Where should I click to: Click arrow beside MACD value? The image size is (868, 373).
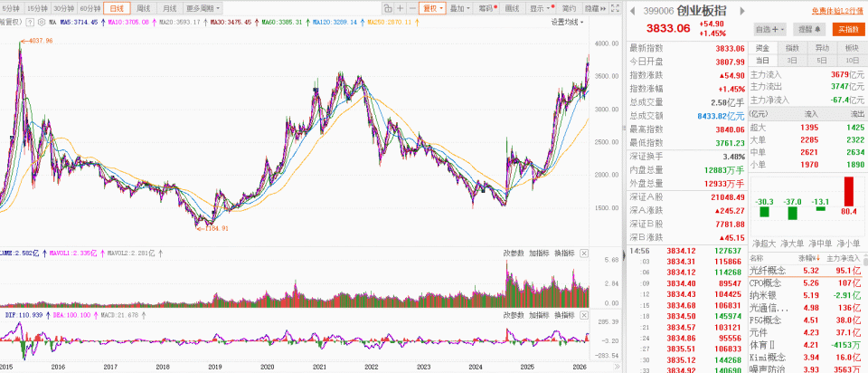145,315
